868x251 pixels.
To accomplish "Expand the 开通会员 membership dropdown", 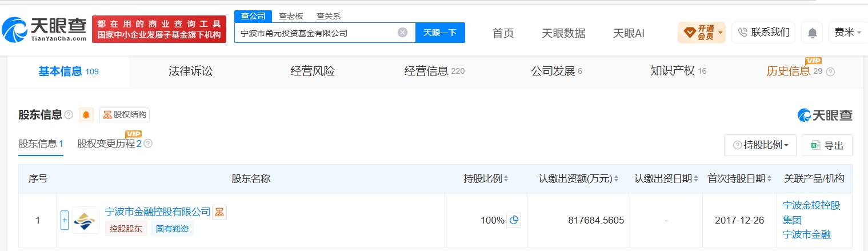I will point(701,33).
